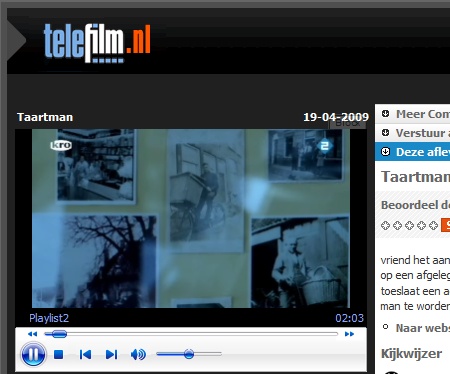Click the next track button
The width and height of the screenshot is (450, 374).
click(111, 354)
